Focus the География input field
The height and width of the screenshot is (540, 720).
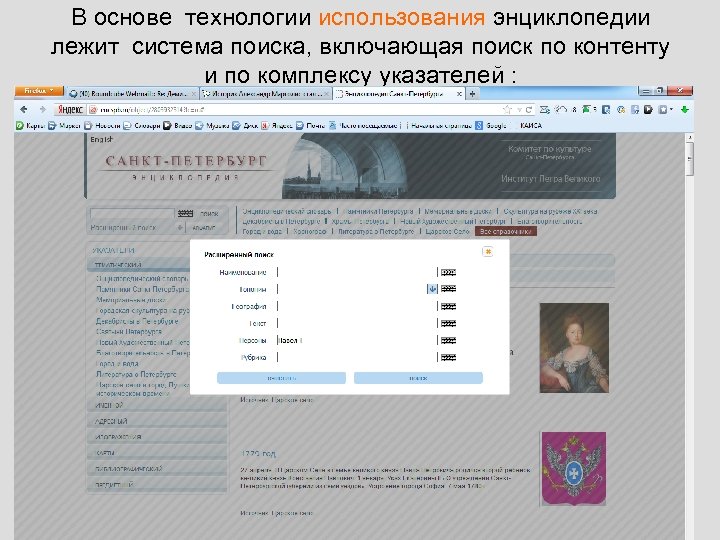point(357,306)
